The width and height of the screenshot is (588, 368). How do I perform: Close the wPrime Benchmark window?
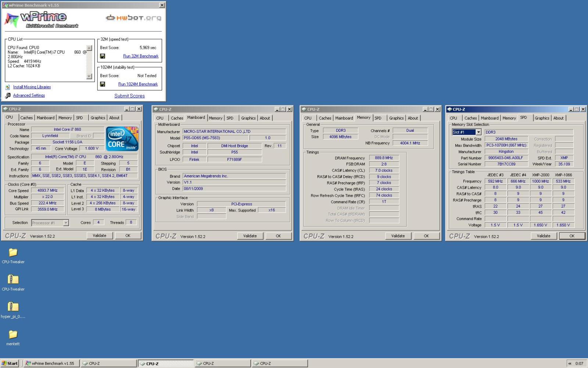coord(162,5)
